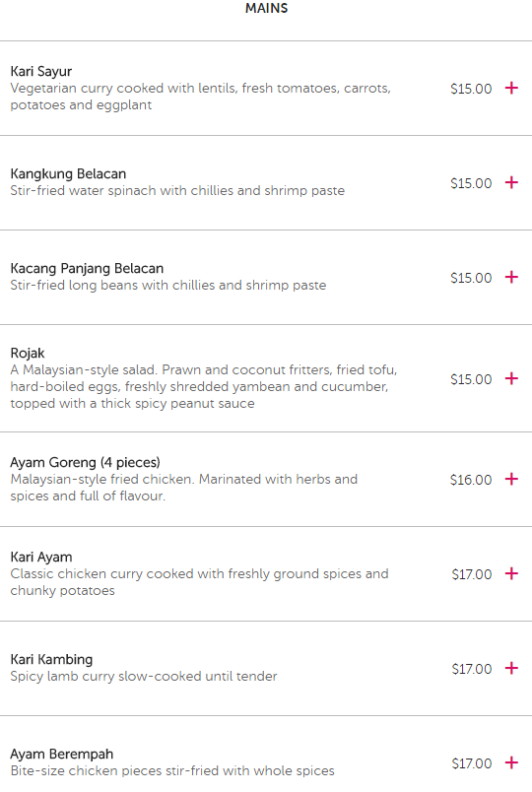Open the Kangkung Belacan item title

pos(68,173)
